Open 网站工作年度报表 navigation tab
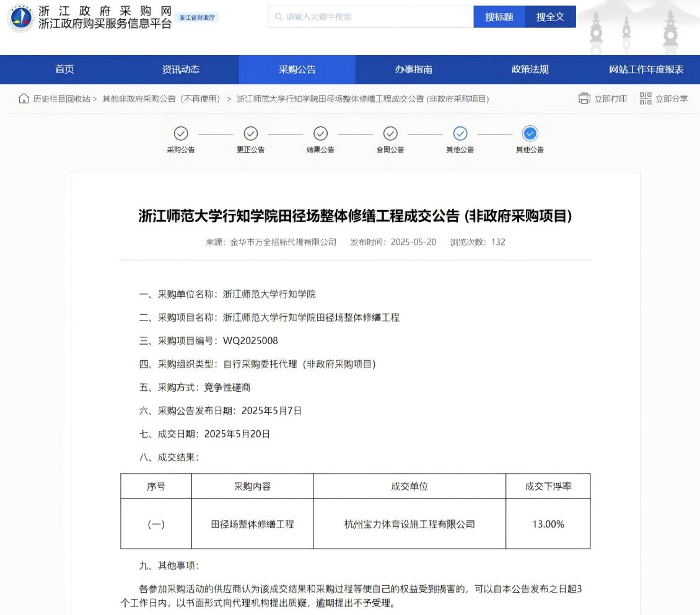Screen dimensions: 700x615 pos(646,69)
